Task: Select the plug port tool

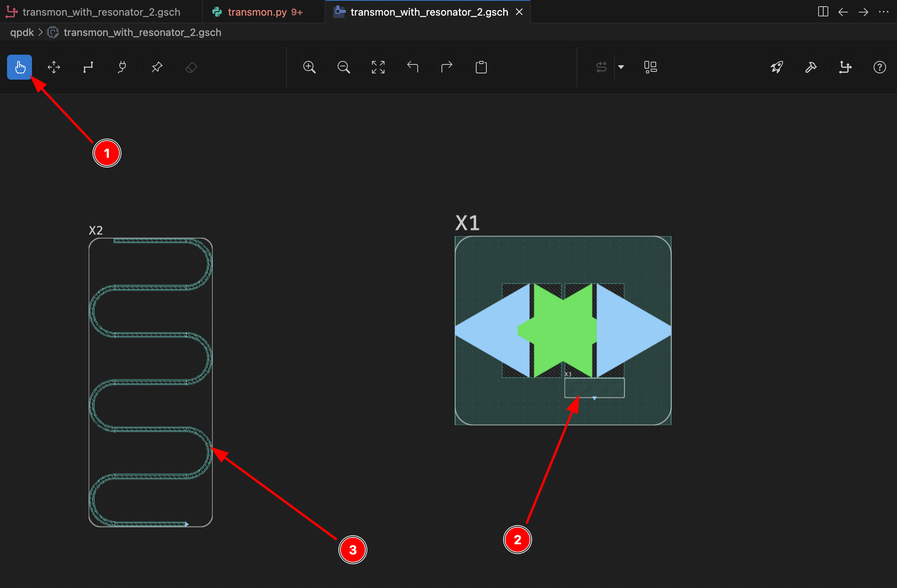Action: pos(122,67)
